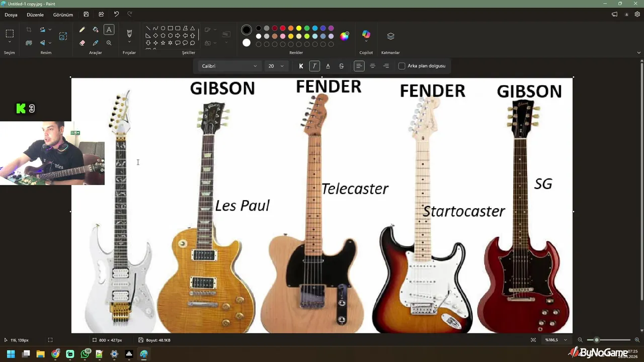Adjust the zoom slider handle
This screenshot has height=362, width=644.
click(597, 340)
